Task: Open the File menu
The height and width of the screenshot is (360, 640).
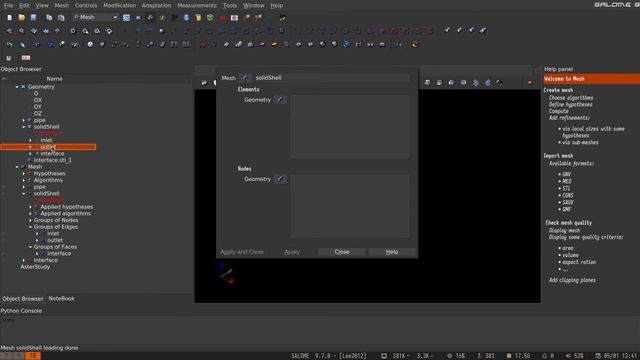Action: (8, 5)
